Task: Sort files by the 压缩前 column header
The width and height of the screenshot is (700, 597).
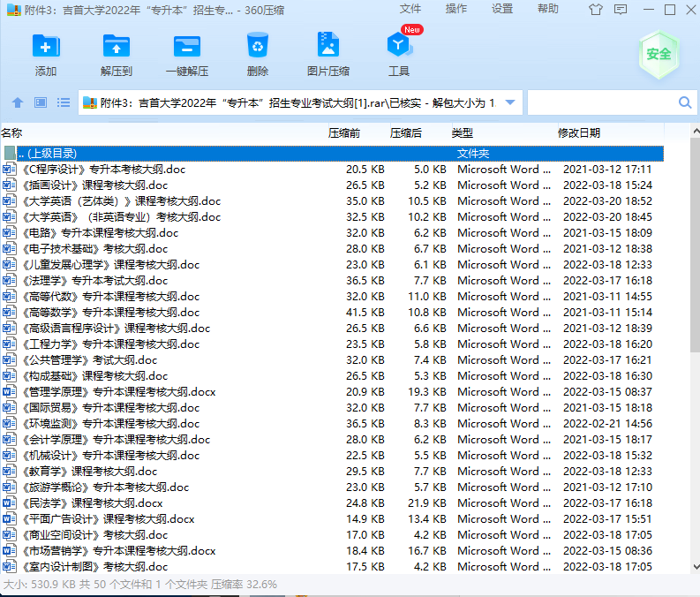Action: click(344, 133)
